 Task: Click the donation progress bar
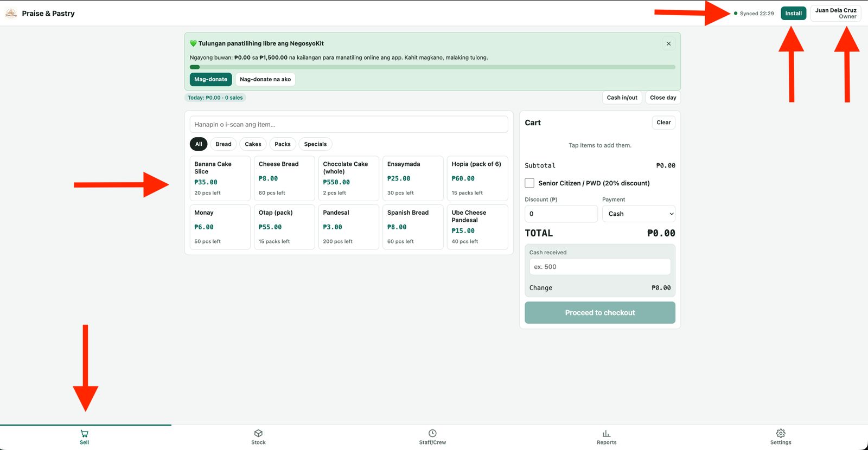point(432,67)
